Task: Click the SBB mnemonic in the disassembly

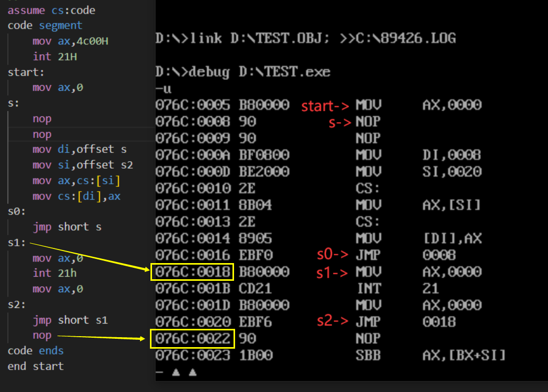Action: pyautogui.click(x=369, y=355)
